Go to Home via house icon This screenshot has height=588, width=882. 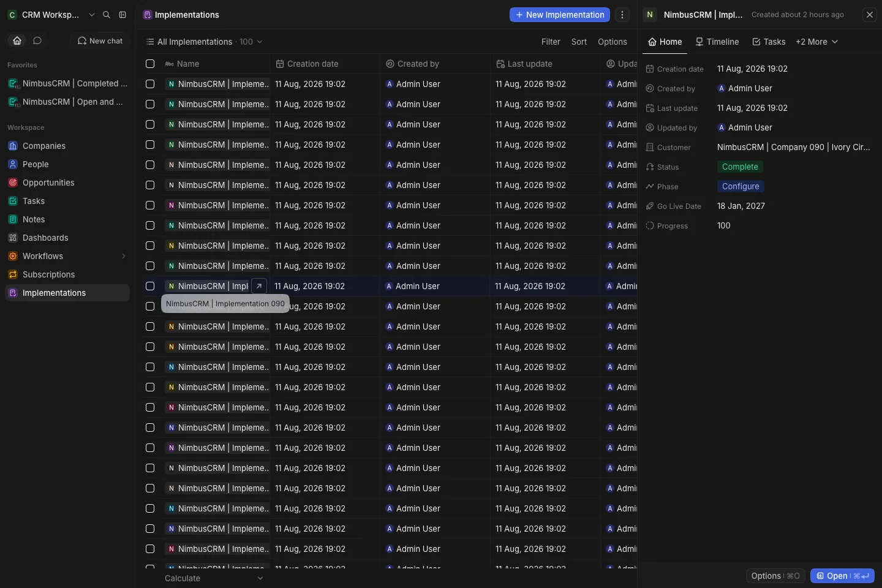tap(17, 40)
